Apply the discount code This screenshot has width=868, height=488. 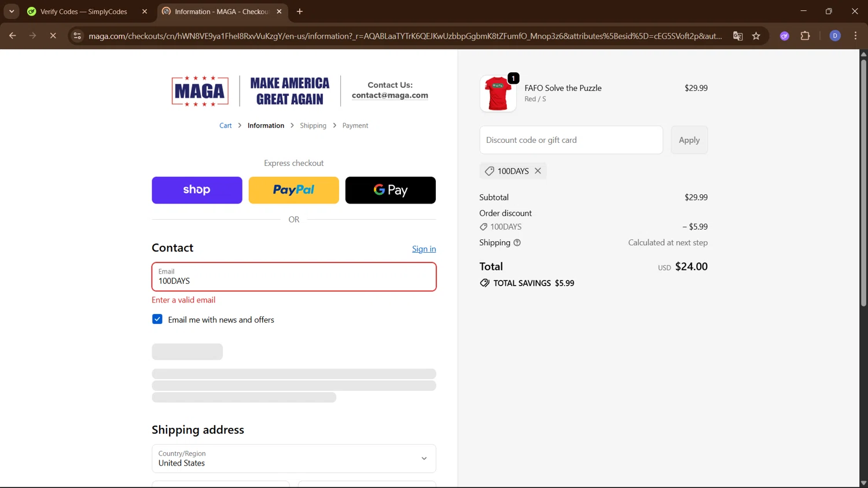click(x=689, y=140)
